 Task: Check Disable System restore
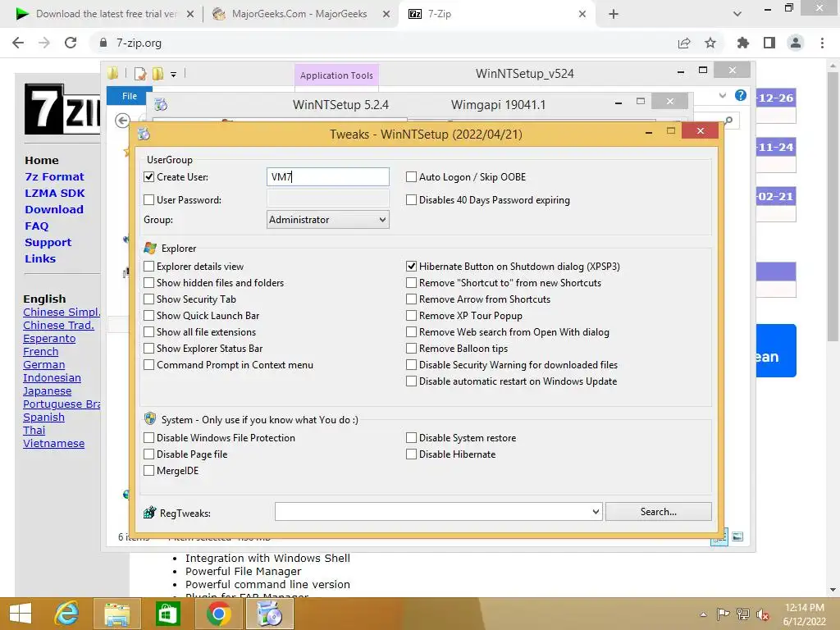[x=412, y=438]
